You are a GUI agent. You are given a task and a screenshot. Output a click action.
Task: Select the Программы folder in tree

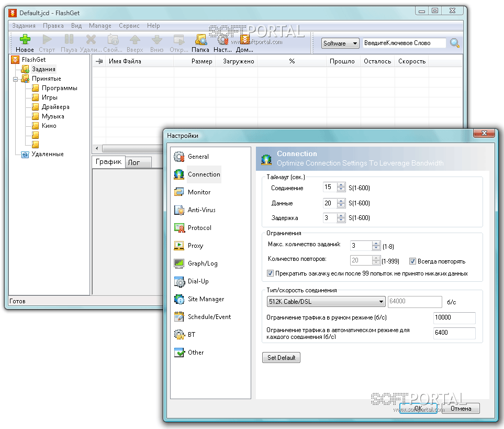point(60,88)
